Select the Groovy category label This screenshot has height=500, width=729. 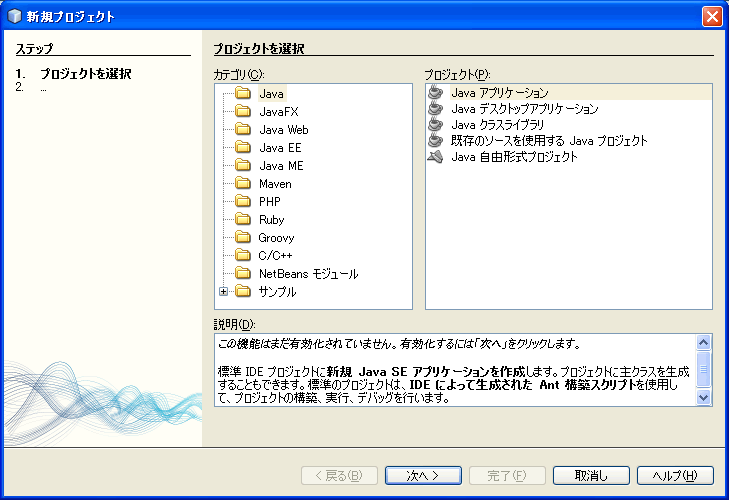pos(276,238)
